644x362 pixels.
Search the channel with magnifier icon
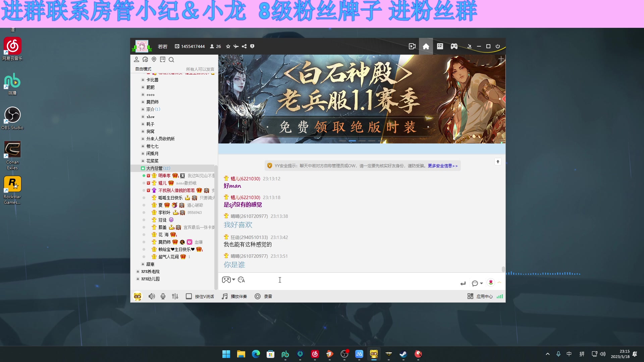click(171, 59)
